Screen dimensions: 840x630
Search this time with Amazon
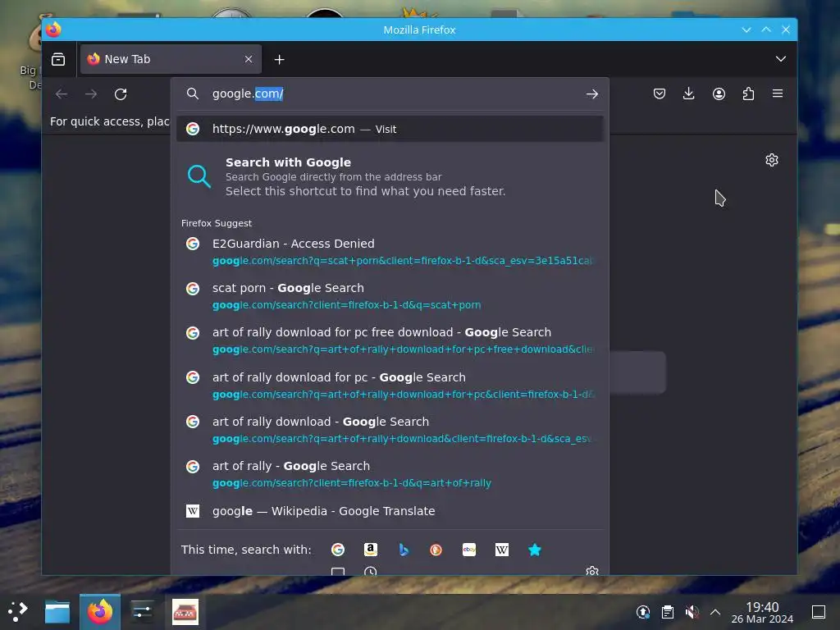click(x=371, y=550)
